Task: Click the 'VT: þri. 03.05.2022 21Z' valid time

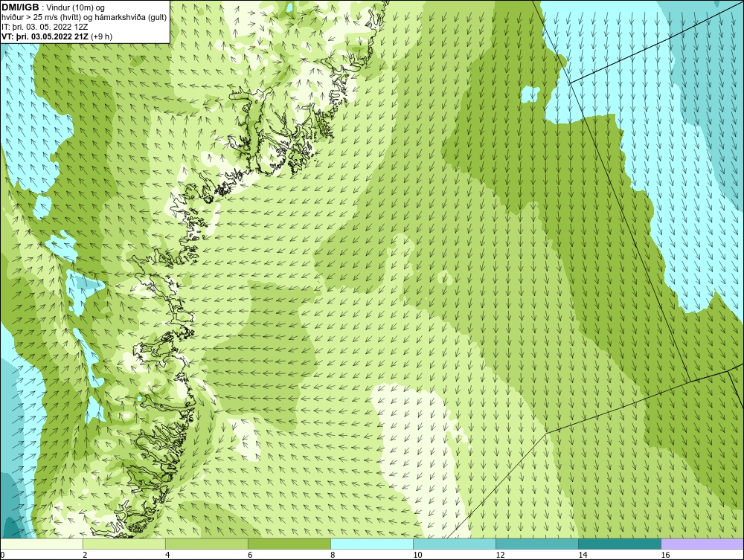Action: pyautogui.click(x=45, y=36)
